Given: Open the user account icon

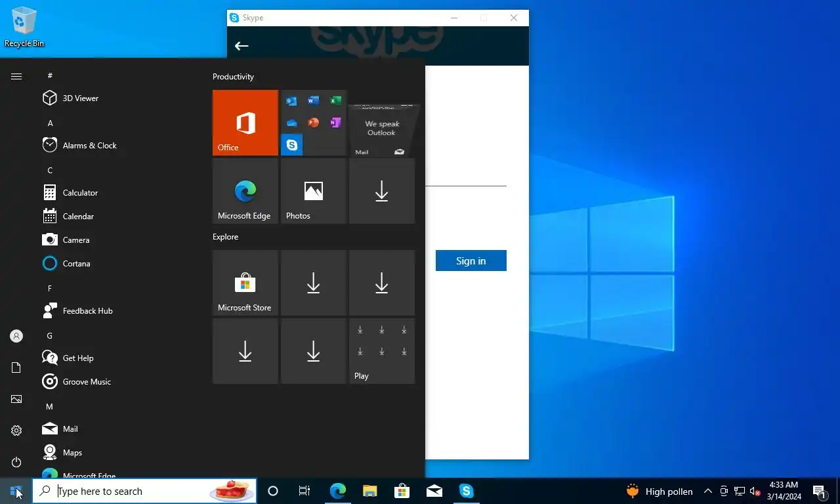Looking at the screenshot, I should click(x=16, y=336).
